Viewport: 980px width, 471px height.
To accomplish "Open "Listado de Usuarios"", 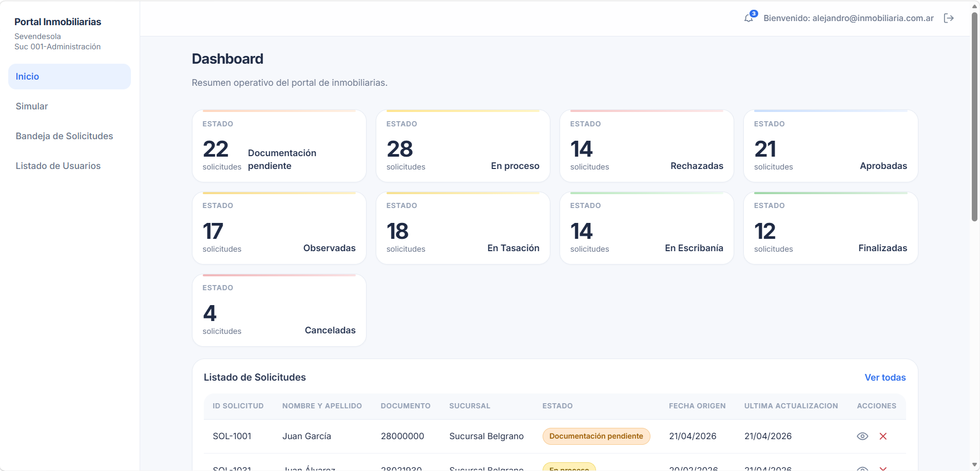I will pyautogui.click(x=57, y=165).
